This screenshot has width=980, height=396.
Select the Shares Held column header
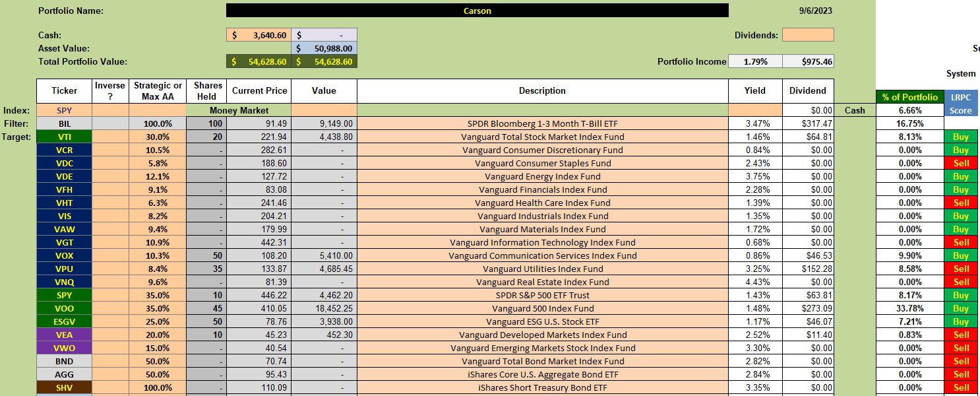[206, 91]
